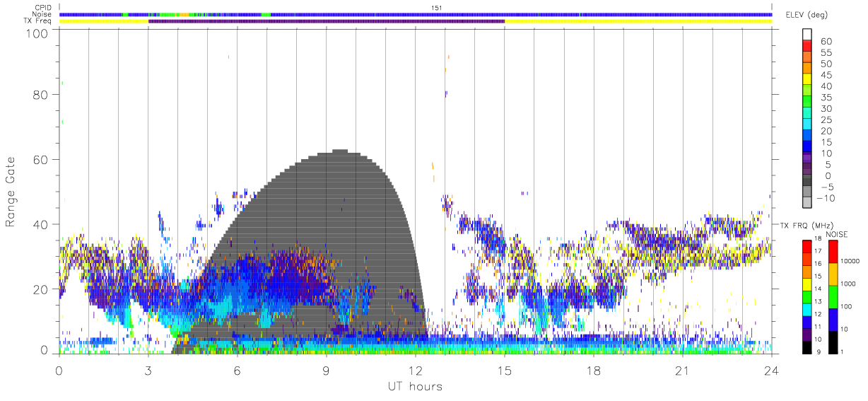Select the blue 15–20 degree elevation swatch
Screen dimensions: 868x401
coord(808,136)
